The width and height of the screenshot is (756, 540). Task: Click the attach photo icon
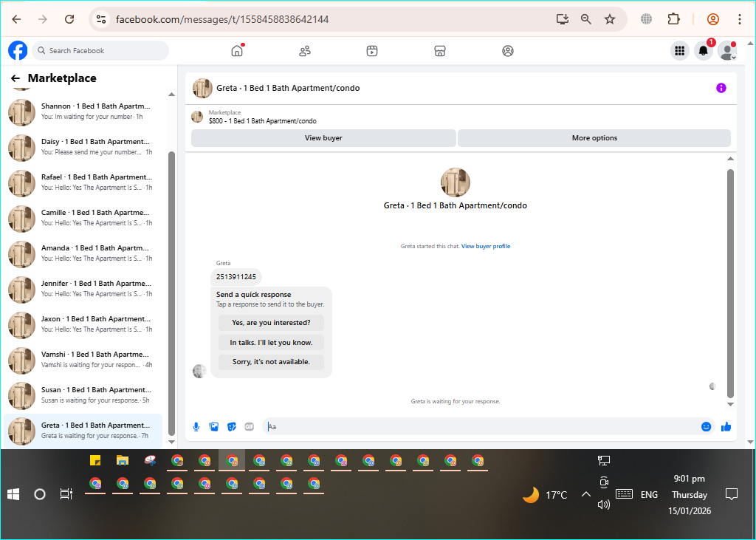214,426
